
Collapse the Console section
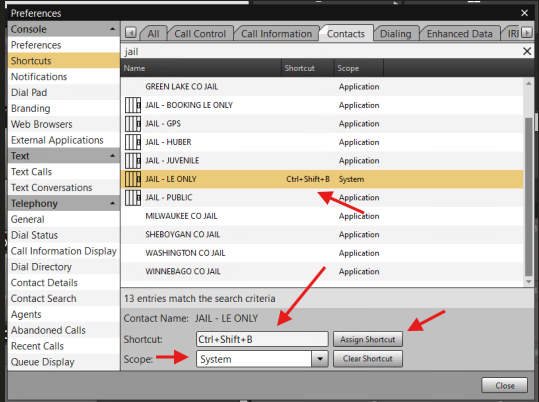112,29
